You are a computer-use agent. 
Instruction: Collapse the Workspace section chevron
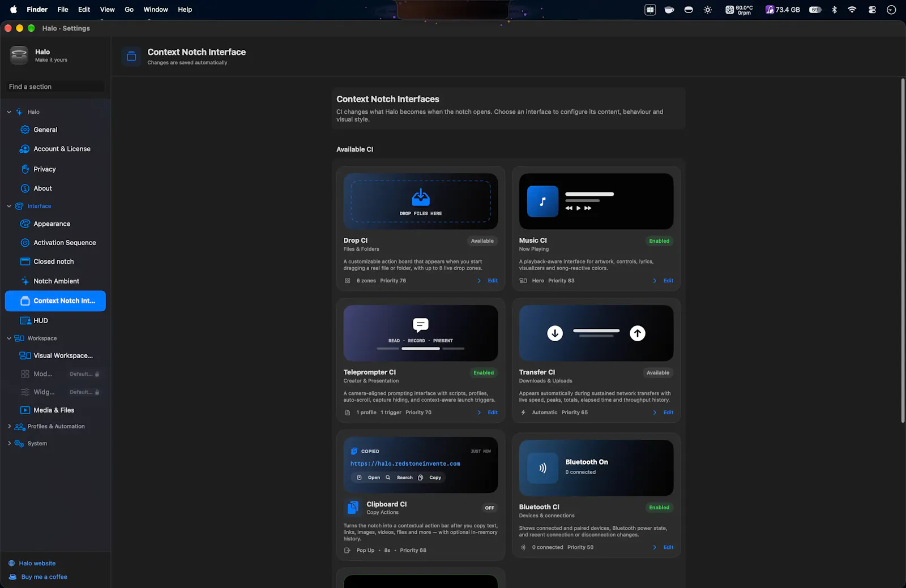9,338
